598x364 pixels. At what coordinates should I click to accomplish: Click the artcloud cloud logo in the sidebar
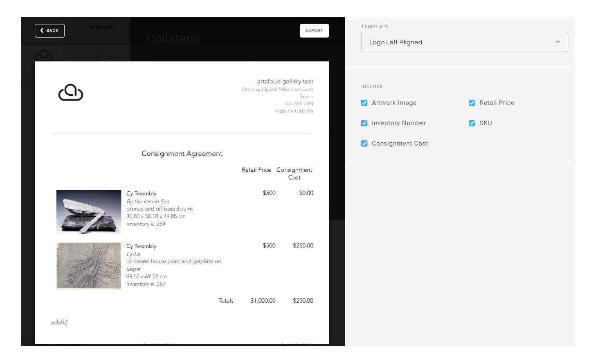coord(43,56)
